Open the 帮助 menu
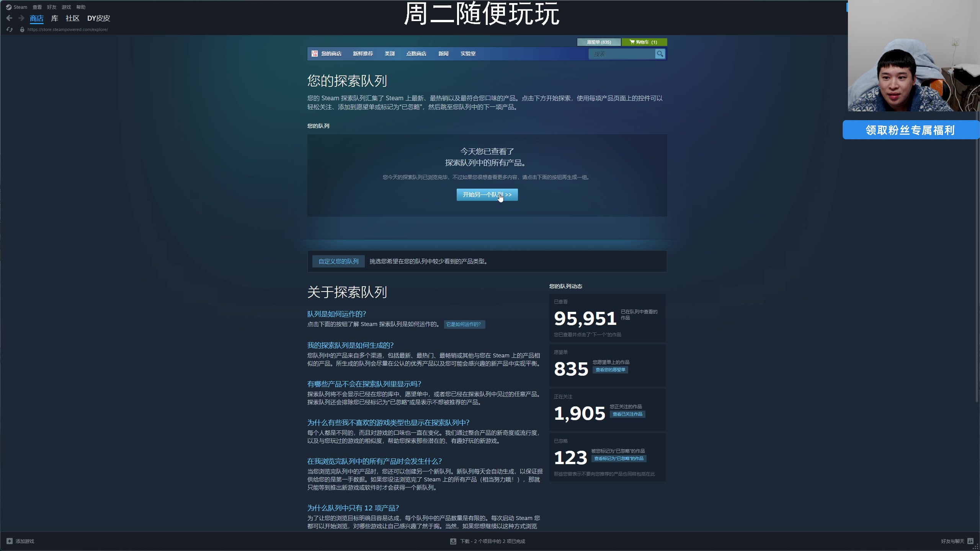980x551 pixels. tap(81, 7)
